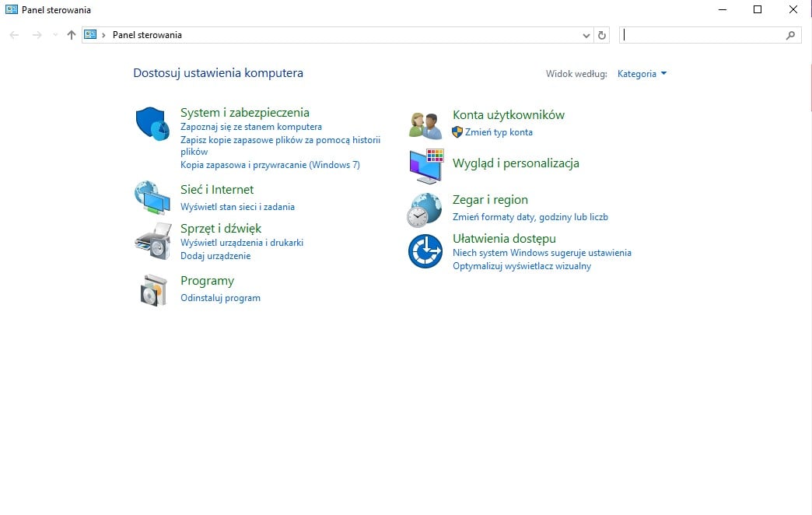Refresh the Control Panel view
The height and width of the screenshot is (515, 812).
pos(601,34)
